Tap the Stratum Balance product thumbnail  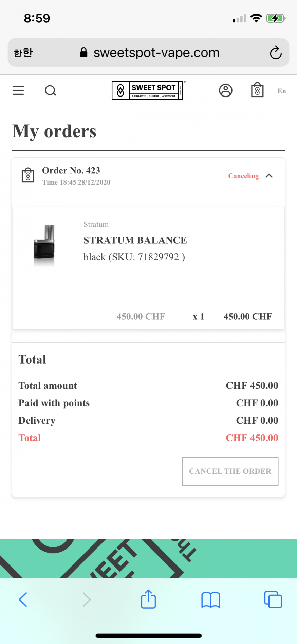pos(44,245)
